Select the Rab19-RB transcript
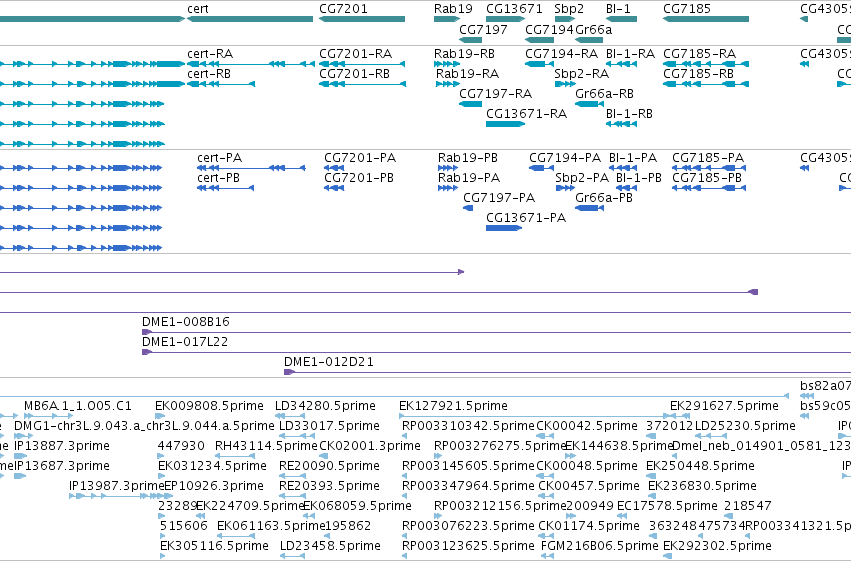This screenshot has height=561, width=851. [447, 64]
